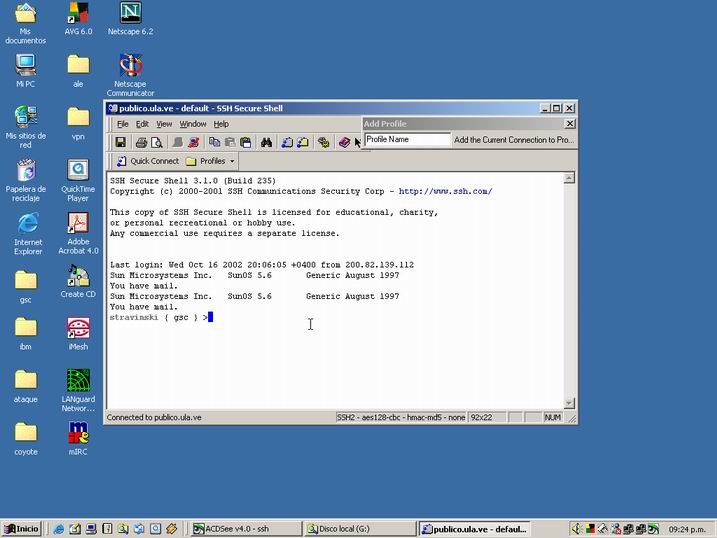Viewport: 717px width, 538px height.
Task: Select the Internet Explorer desktop icon
Action: pyautogui.click(x=28, y=233)
